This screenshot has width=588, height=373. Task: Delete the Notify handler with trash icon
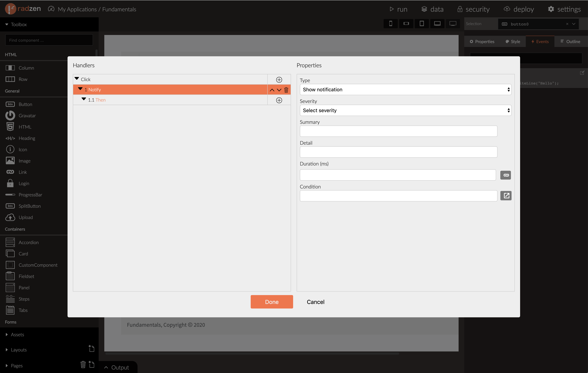click(x=286, y=90)
